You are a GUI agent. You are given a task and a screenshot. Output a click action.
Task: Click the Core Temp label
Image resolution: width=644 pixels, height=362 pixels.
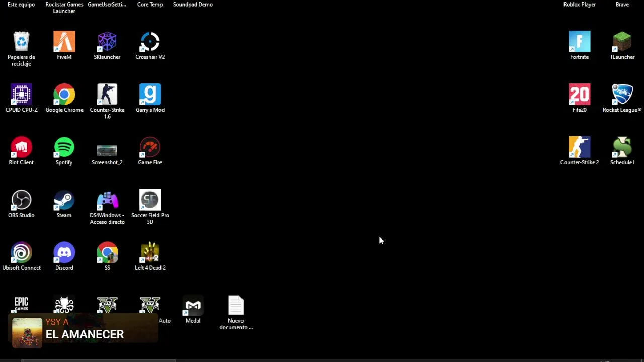click(x=150, y=5)
